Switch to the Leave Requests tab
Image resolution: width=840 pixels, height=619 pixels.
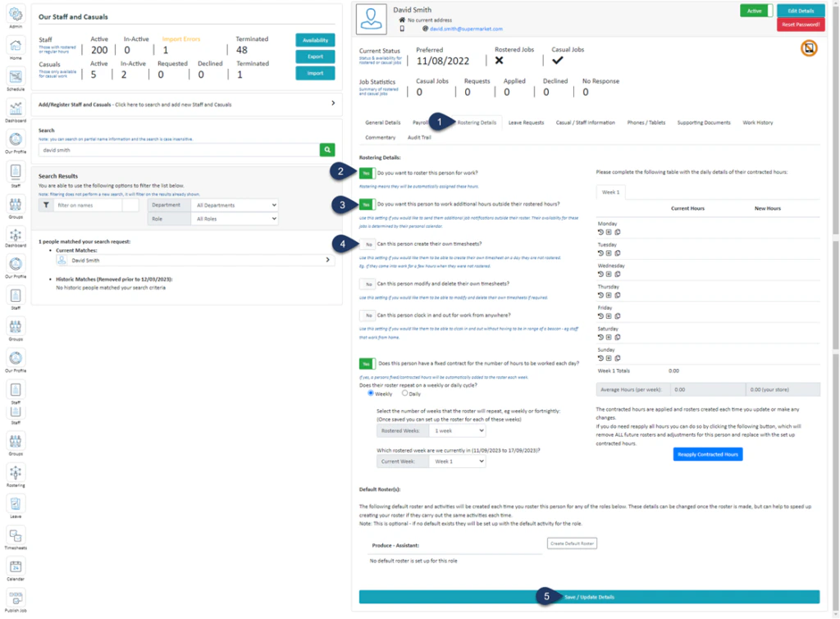coord(526,123)
